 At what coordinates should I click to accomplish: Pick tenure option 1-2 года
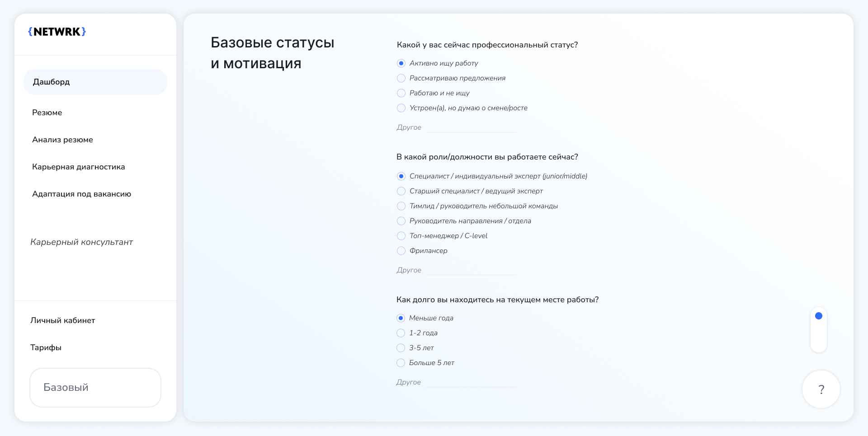point(401,333)
